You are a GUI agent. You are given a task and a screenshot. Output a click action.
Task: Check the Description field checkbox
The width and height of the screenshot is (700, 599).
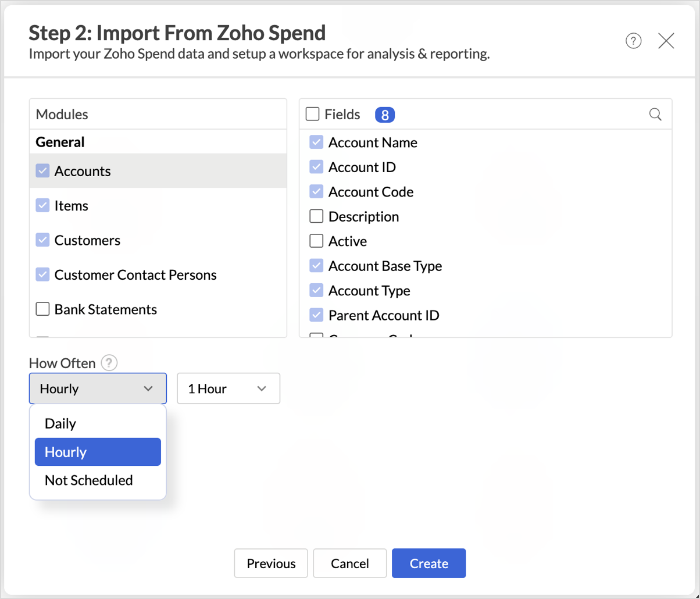(x=316, y=217)
